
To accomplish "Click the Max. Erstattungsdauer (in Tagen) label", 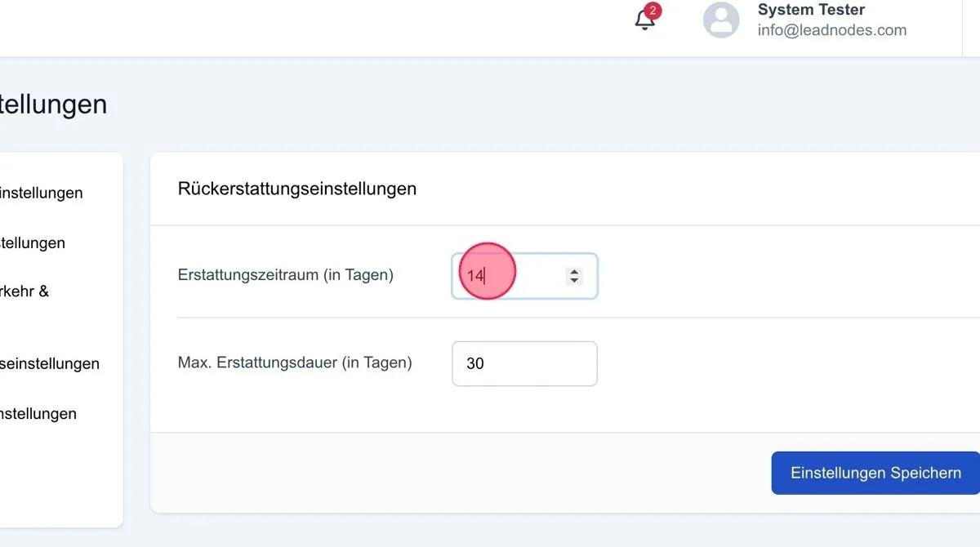I will 295,362.
